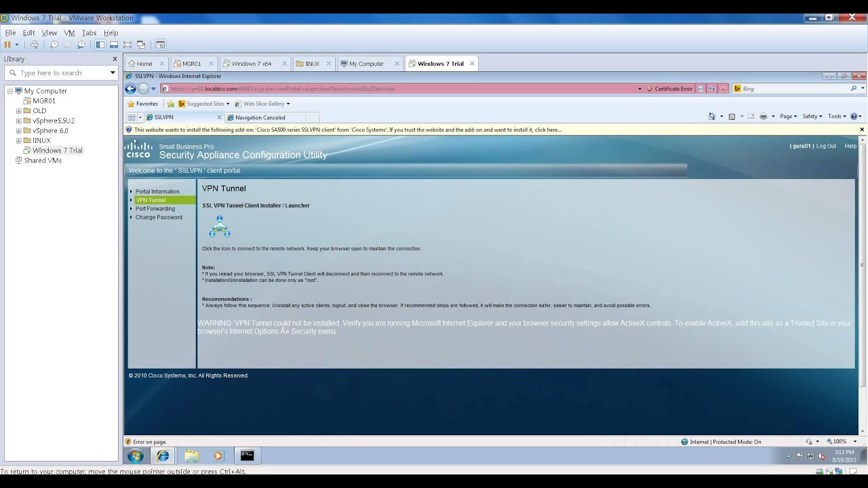Expand the IINUX folder in library
868x488 pixels.
(19, 140)
